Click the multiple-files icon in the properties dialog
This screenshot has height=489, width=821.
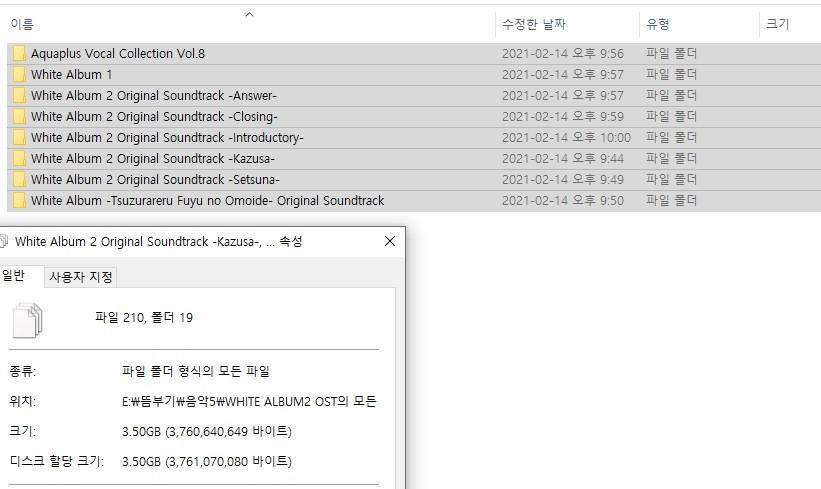tap(27, 320)
